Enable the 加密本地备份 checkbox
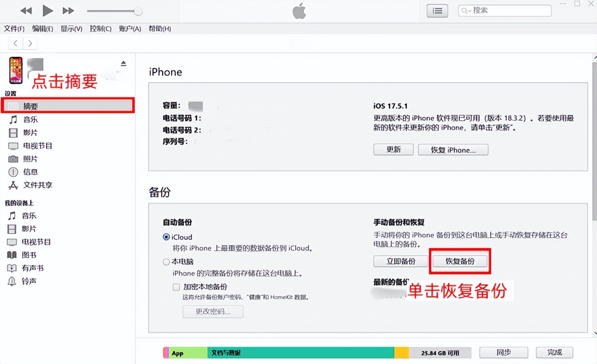 click(x=176, y=287)
